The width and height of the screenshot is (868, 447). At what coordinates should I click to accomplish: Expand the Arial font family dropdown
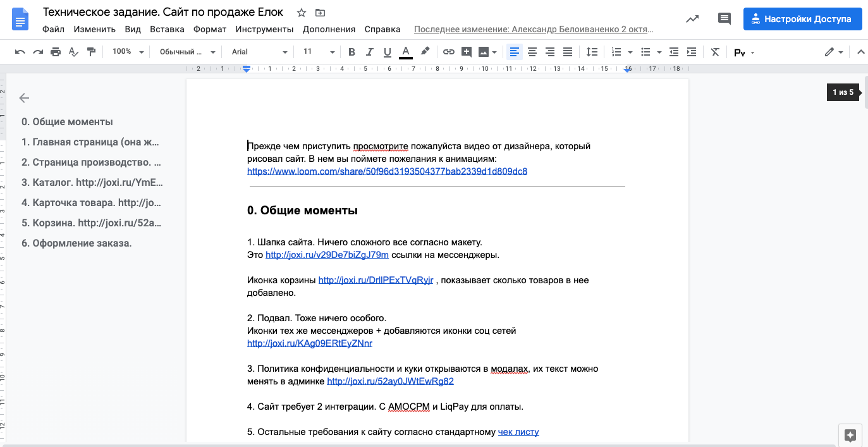click(259, 52)
